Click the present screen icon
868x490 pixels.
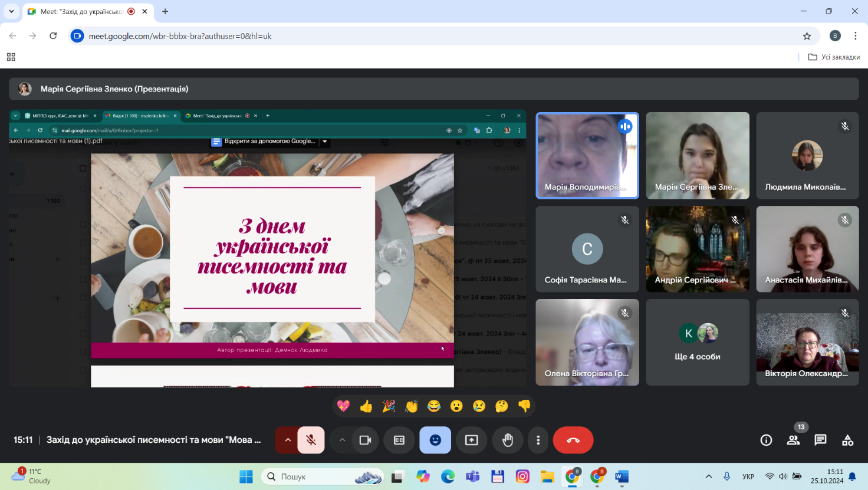pos(471,440)
